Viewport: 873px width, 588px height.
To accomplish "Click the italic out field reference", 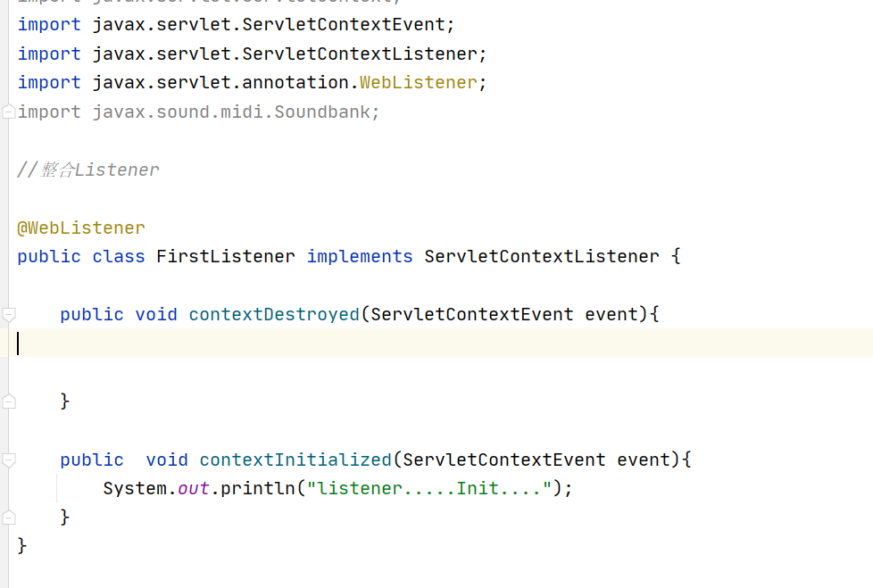I will click(x=193, y=488).
